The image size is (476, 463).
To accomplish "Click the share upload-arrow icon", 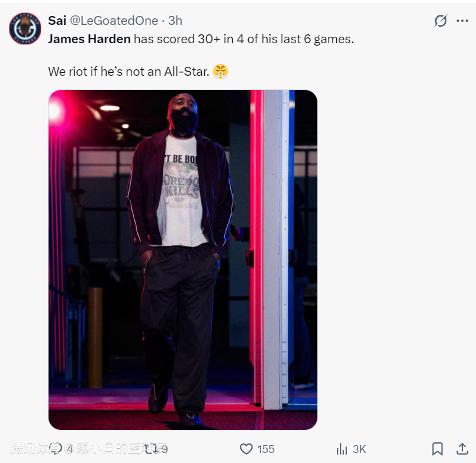I will tap(462, 449).
